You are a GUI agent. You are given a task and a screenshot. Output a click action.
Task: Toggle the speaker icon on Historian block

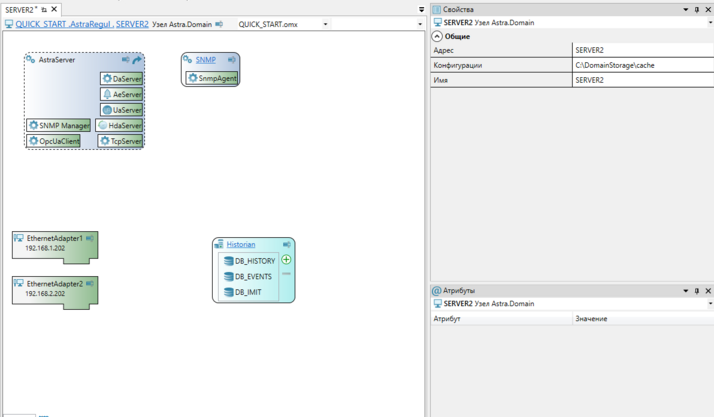(x=286, y=244)
